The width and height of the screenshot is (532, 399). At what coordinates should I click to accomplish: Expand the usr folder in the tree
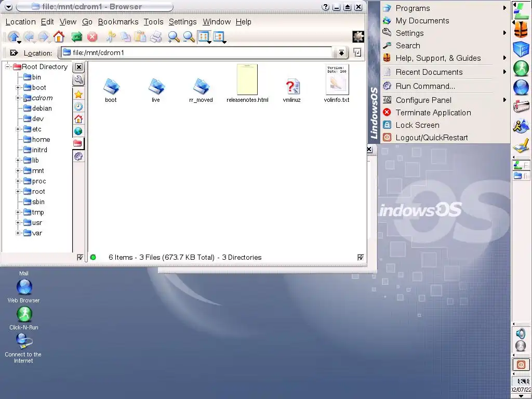18,223
